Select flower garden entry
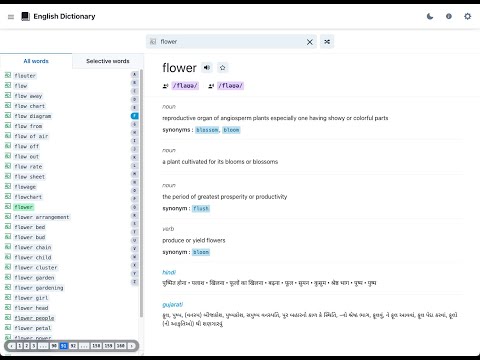The image size is (480, 360). point(34,278)
